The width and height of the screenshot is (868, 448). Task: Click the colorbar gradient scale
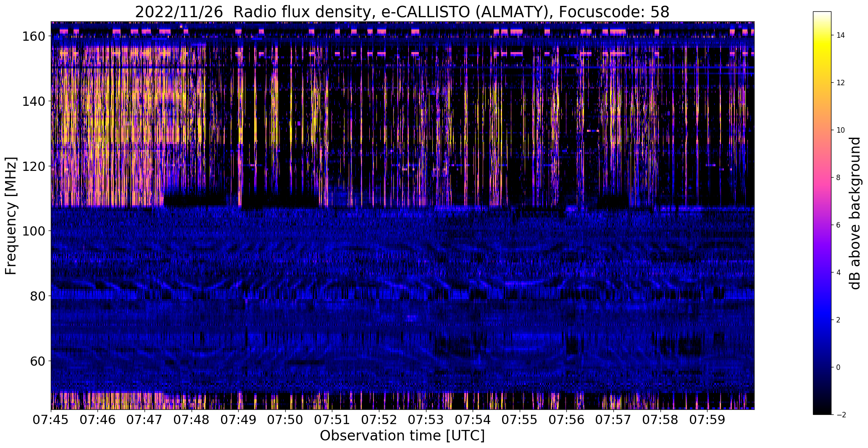(822, 213)
